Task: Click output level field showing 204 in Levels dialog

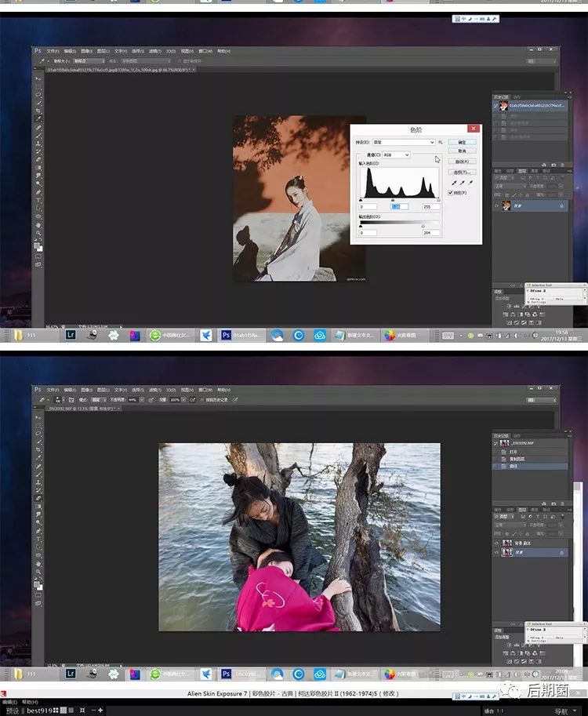Action: (431, 232)
